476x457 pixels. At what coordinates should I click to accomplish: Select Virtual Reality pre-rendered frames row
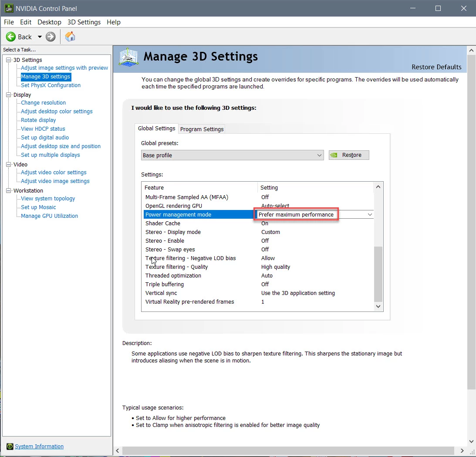point(258,302)
